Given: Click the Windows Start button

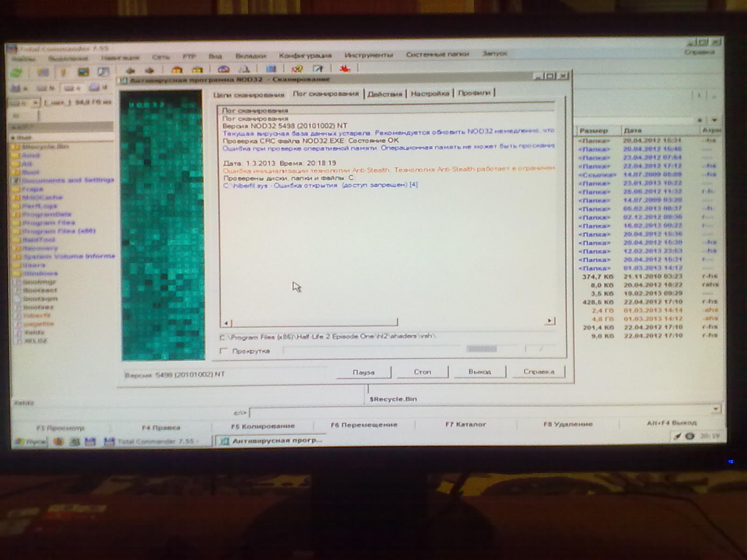Looking at the screenshot, I should coord(29,441).
